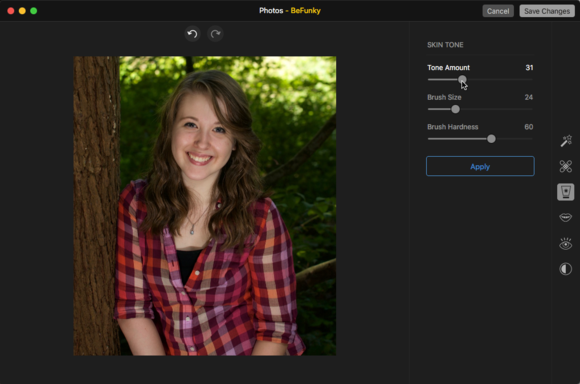The height and width of the screenshot is (384, 580).
Task: Select the magic wand auto-enhance tool
Action: [x=566, y=141]
